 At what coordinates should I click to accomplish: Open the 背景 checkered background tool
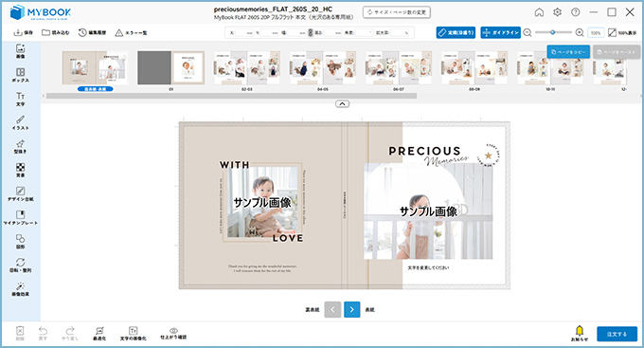point(20,170)
